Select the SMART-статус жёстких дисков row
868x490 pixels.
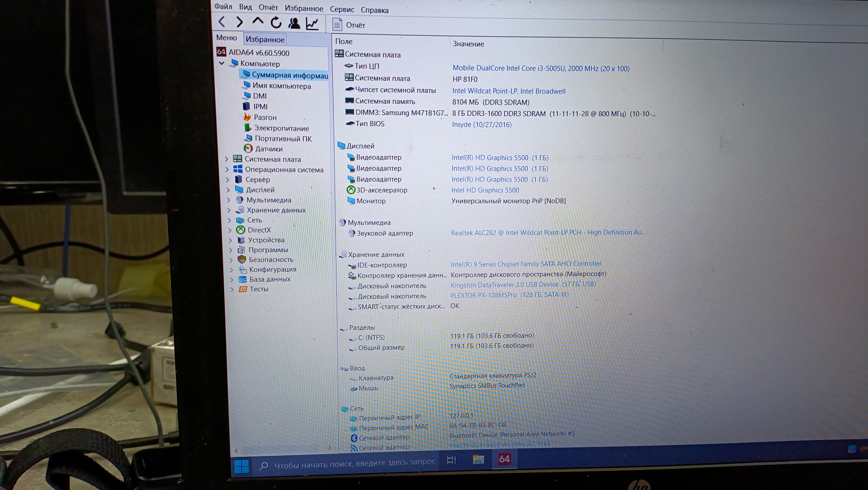(403, 307)
